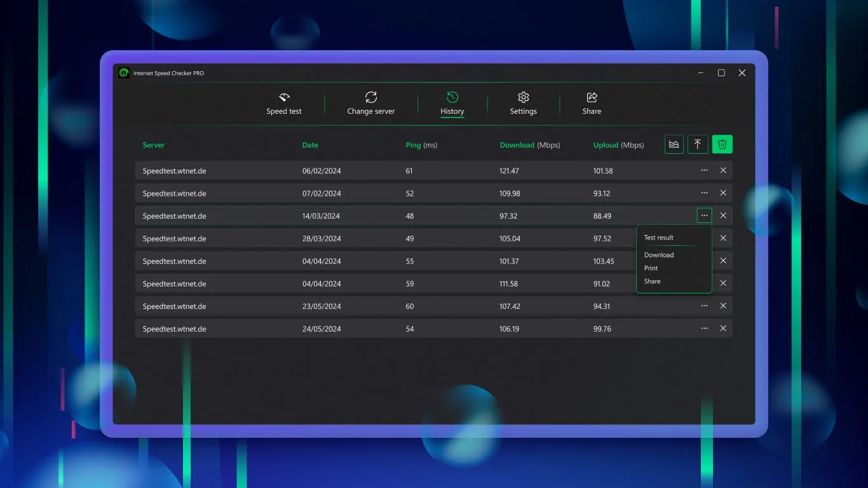The image size is (868, 488).
Task: Maximize the Internet Speed Checker PRO window
Action: click(x=721, y=73)
